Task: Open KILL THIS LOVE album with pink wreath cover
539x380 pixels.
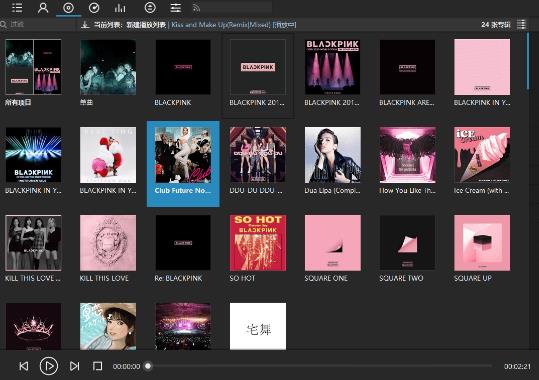Action: 108,243
